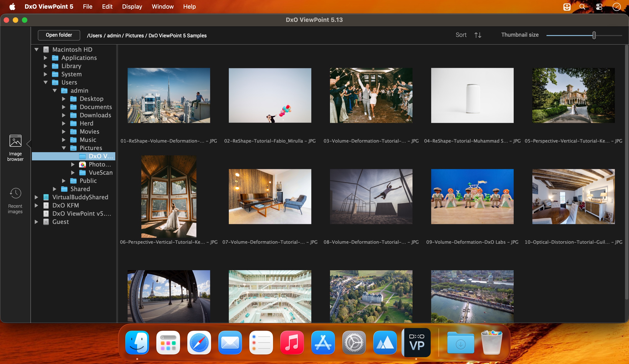Click the Photos Library icon in tree
629x364 pixels.
82,164
